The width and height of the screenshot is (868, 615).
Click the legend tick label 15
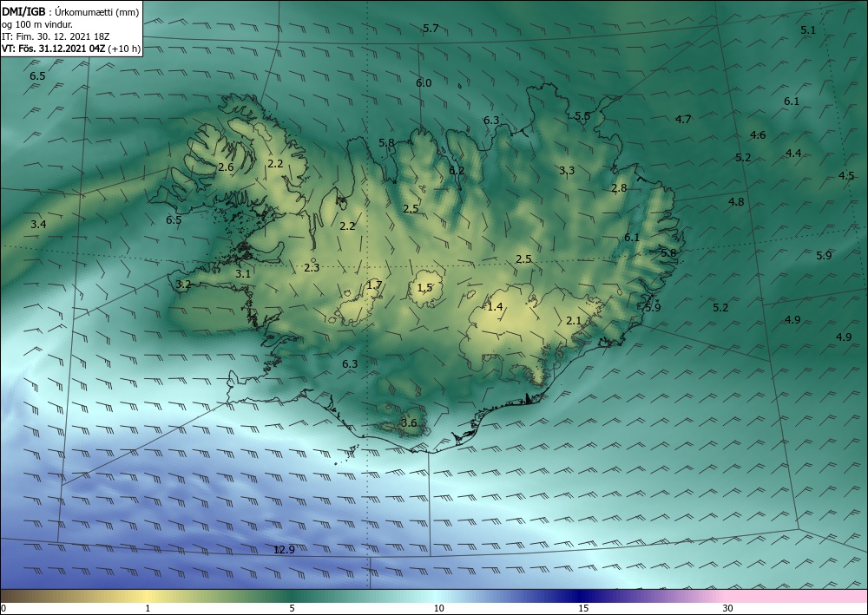click(x=583, y=608)
